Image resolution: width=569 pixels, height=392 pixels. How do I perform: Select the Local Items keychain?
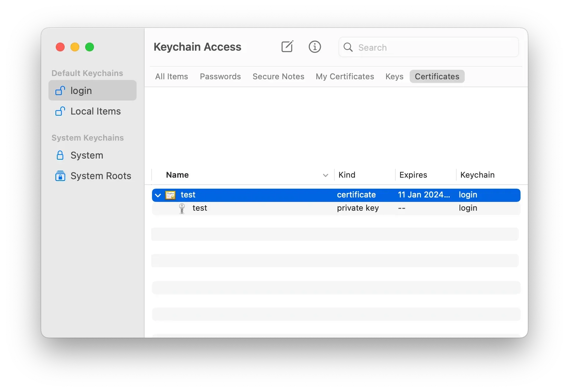(x=95, y=111)
